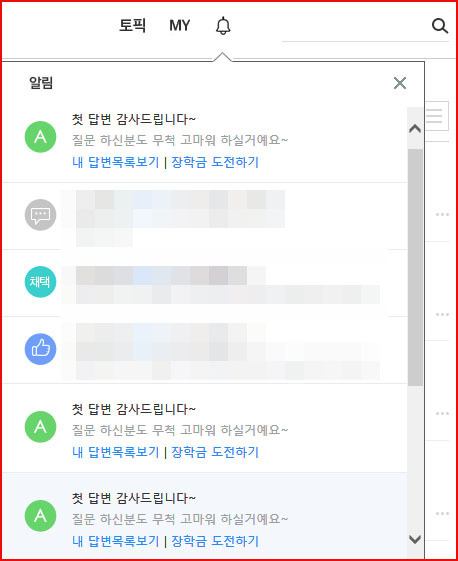This screenshot has height=561, width=458.
Task: Open 내 답변목록보기 link in first notification
Action: click(116, 162)
